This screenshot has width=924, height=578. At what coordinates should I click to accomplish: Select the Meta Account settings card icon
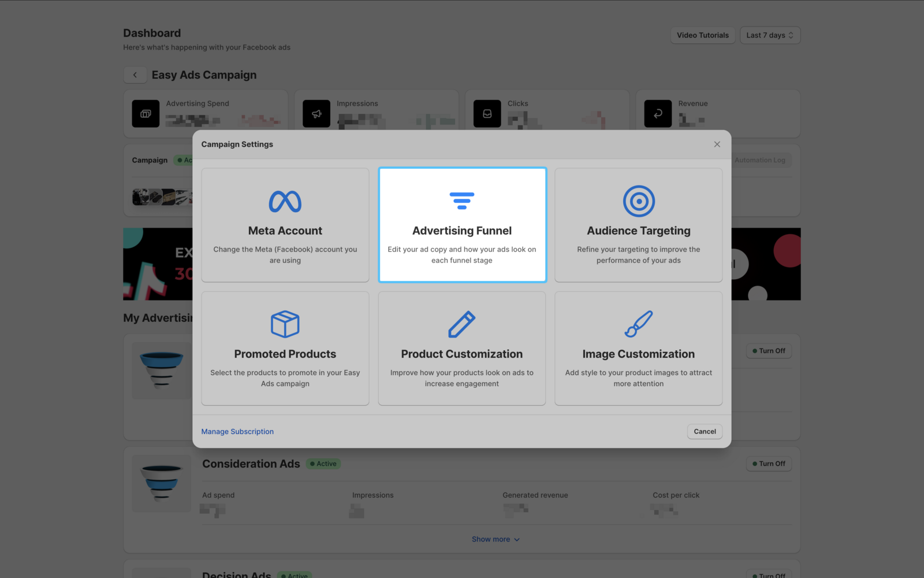[x=285, y=202]
